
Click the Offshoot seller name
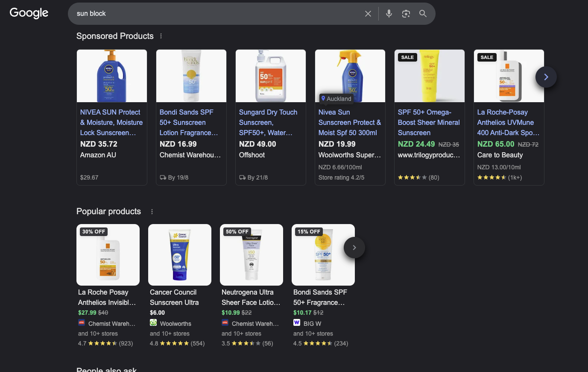click(x=252, y=155)
